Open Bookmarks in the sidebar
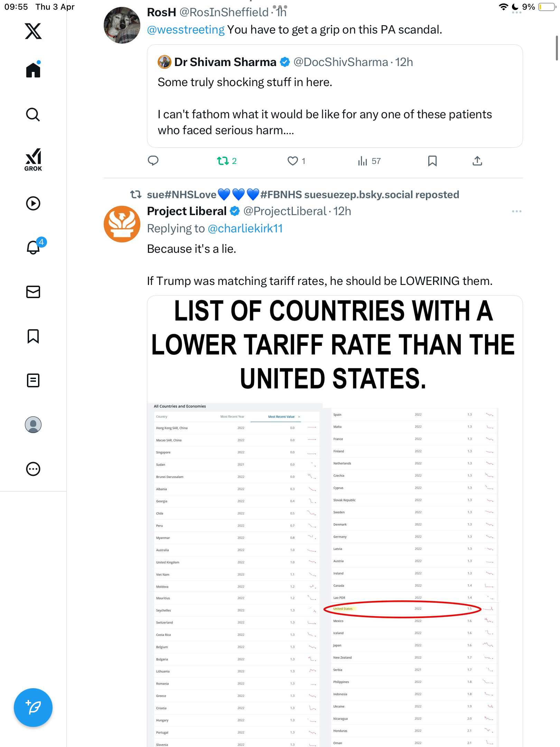Screen dimensions: 560x747 pos(33,336)
